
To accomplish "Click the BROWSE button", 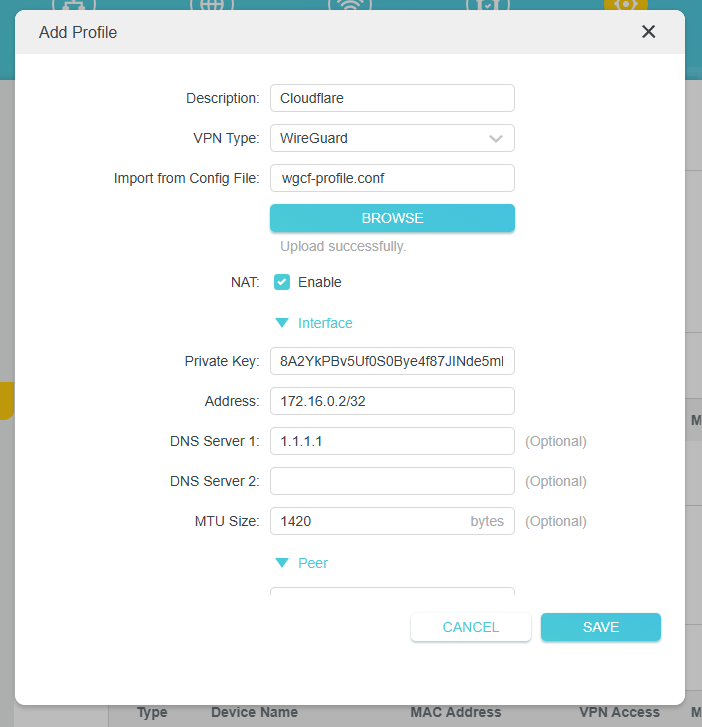I will 392,218.
